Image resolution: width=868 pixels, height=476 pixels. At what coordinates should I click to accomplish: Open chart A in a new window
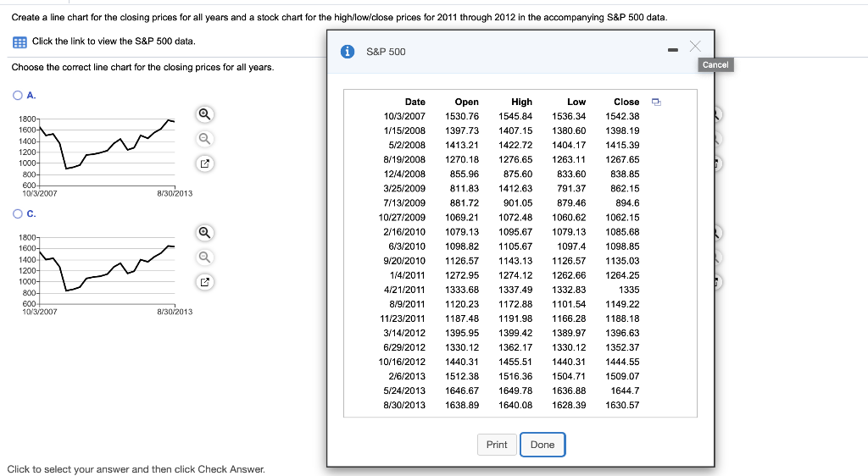point(205,163)
